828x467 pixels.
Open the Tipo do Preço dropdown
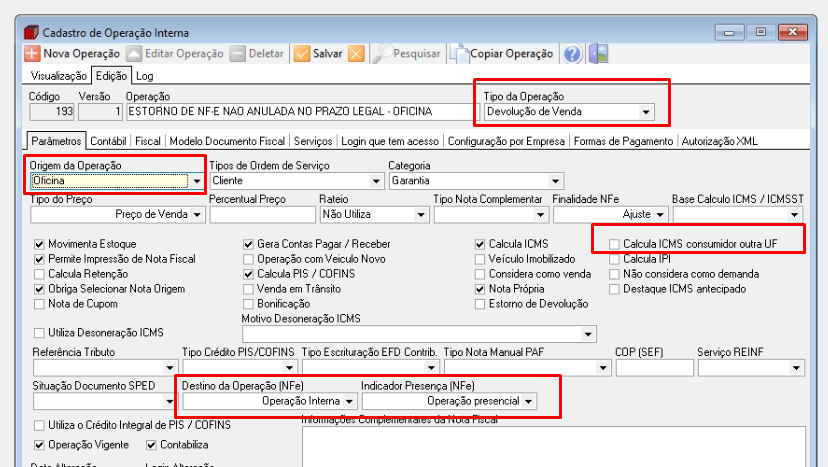197,214
